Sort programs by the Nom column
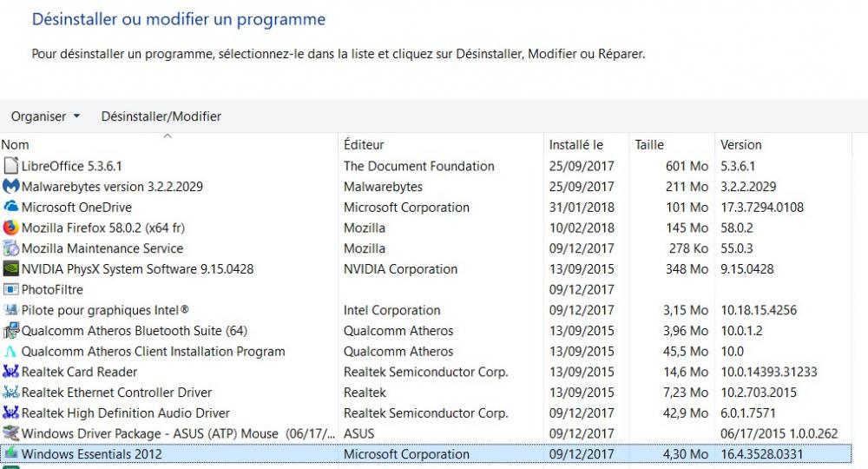The image size is (868, 469). click(x=16, y=145)
